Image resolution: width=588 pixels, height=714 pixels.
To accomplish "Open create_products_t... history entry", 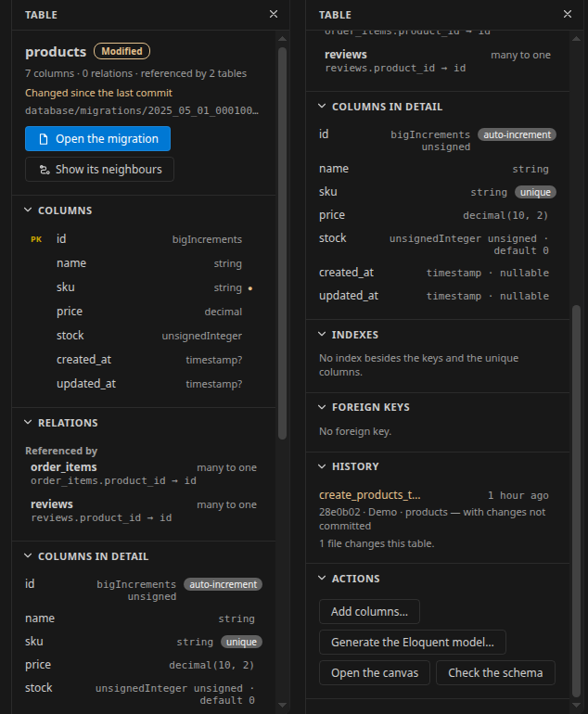I will [370, 495].
